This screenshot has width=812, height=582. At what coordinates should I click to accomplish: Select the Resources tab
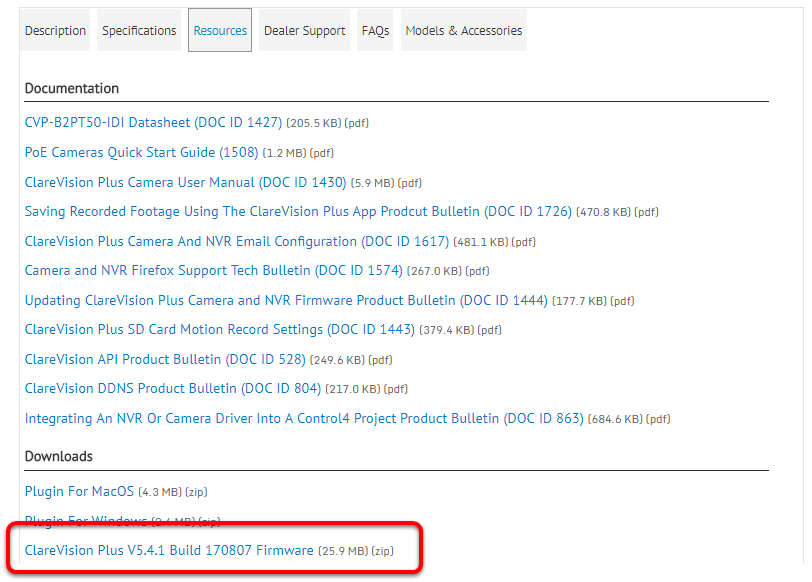pos(220,31)
